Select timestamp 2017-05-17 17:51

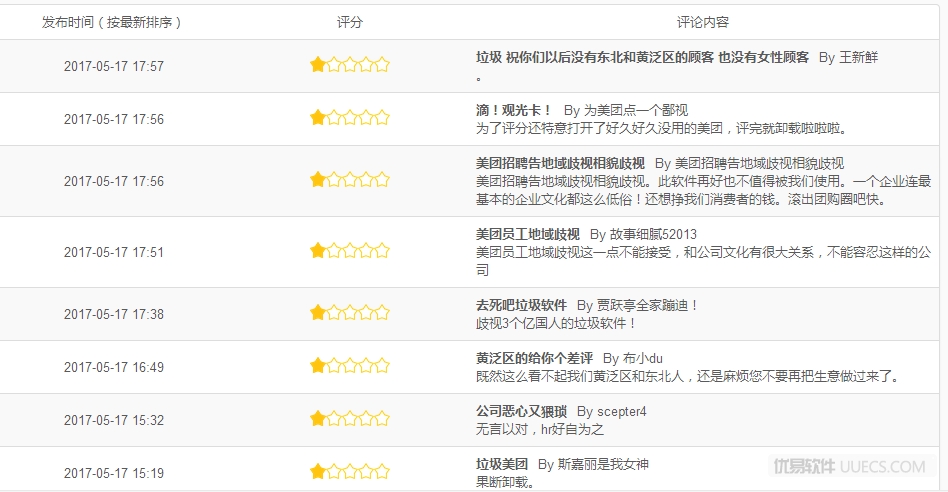(114, 252)
